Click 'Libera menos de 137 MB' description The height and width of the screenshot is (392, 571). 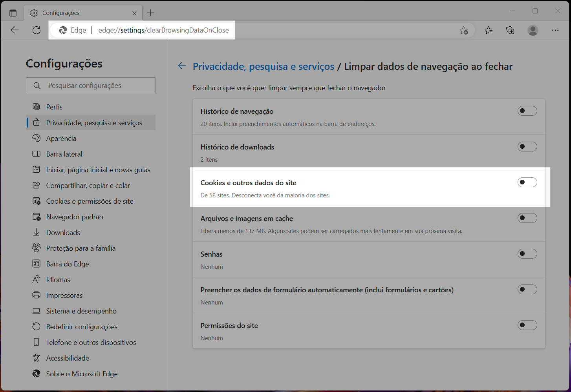pos(331,231)
